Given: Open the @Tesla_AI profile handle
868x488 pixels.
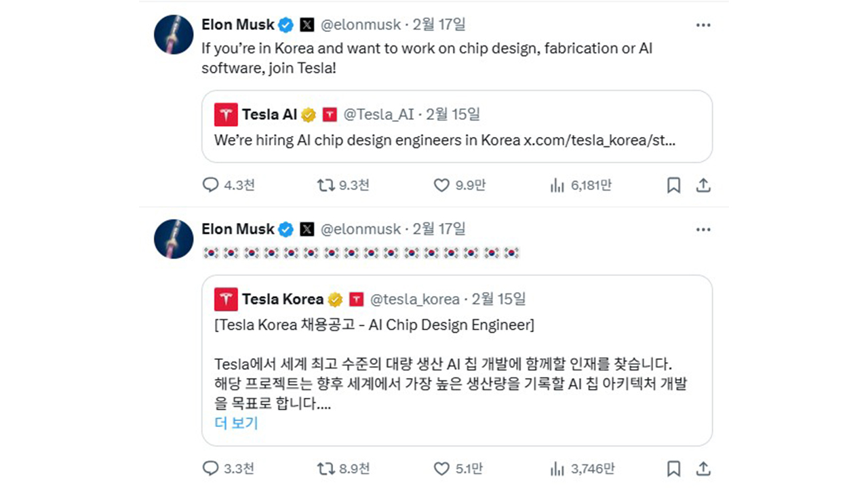Looking at the screenshot, I should [x=378, y=115].
